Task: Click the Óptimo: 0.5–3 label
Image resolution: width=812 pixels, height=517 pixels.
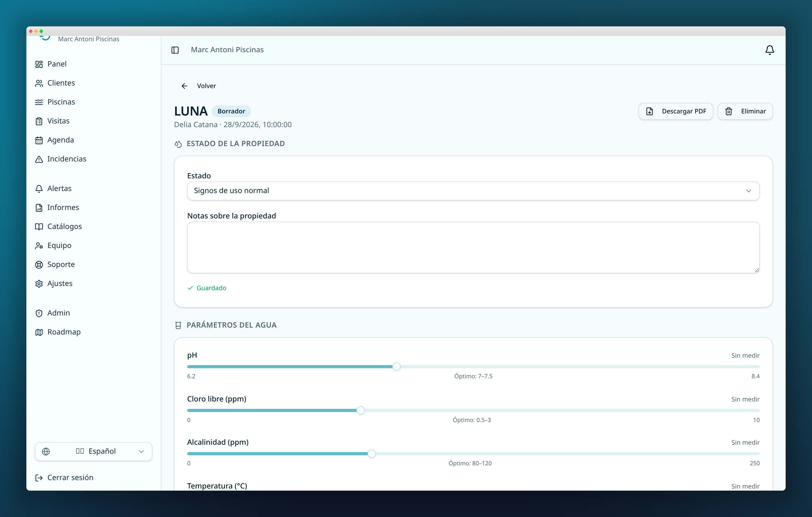Action: [x=472, y=420]
